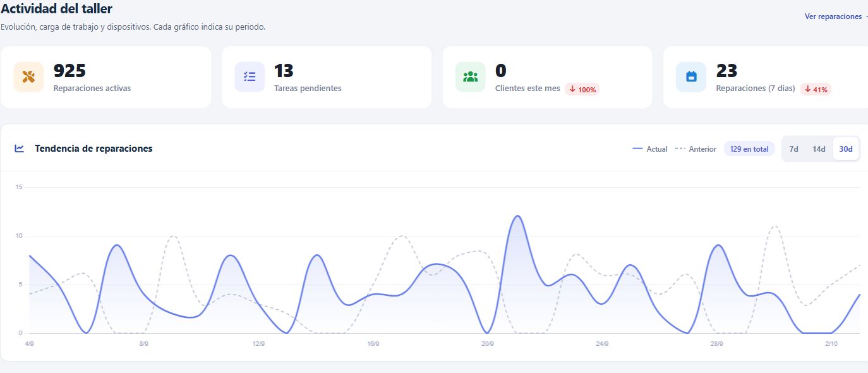Click the 41% decrease badge for repairs
The image size is (868, 373).
816,89
